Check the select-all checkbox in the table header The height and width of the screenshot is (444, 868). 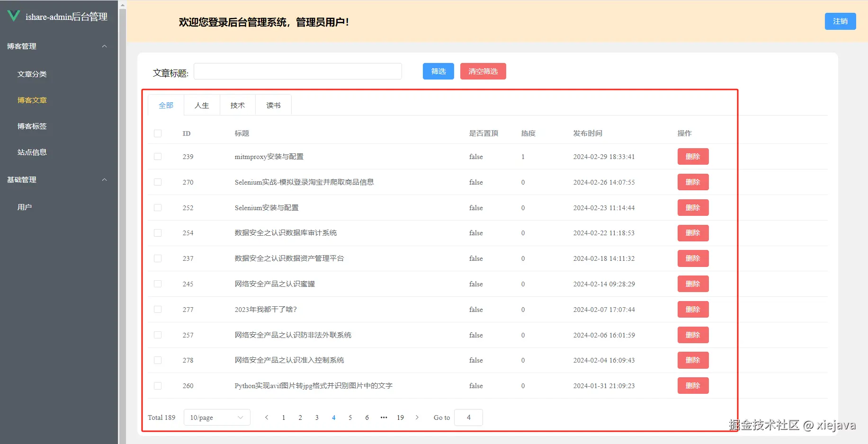(x=158, y=133)
